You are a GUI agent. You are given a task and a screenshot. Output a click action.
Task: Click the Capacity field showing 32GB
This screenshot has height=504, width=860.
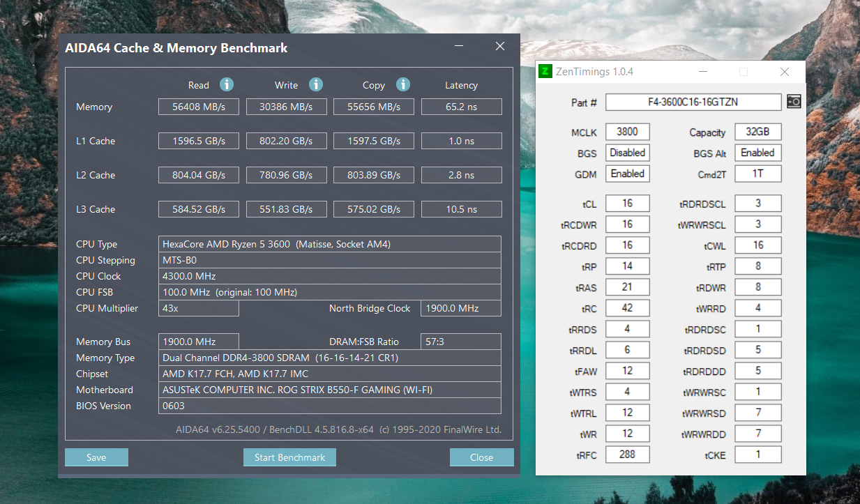pos(757,131)
